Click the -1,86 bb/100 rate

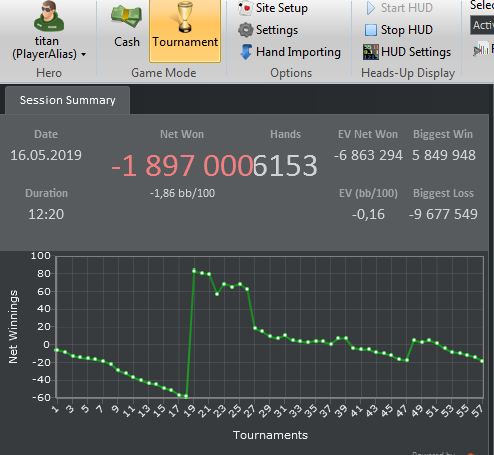pos(182,193)
